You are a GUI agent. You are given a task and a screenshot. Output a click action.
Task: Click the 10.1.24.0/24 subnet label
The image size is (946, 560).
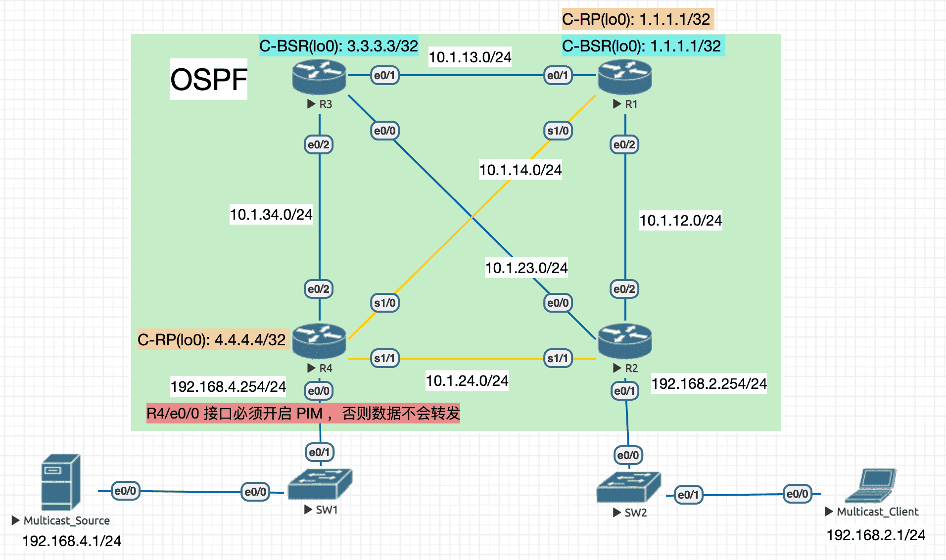pos(467,380)
